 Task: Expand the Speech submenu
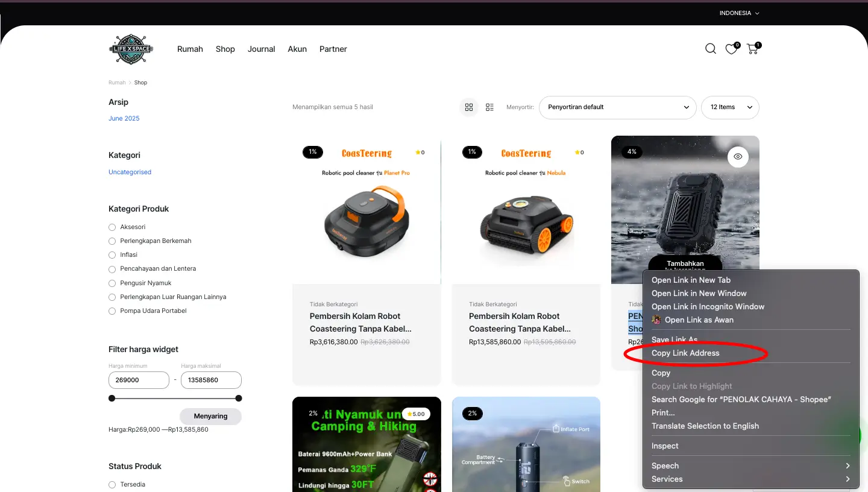click(750, 465)
